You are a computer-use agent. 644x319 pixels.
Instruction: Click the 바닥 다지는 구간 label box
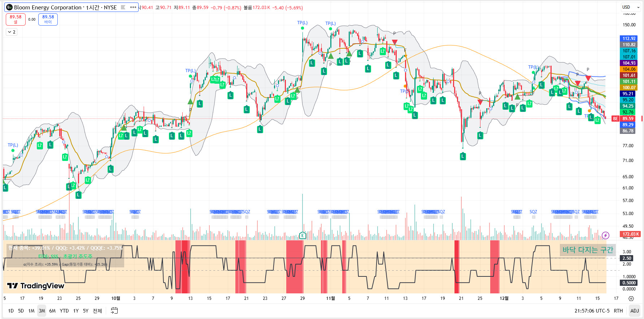pyautogui.click(x=588, y=250)
